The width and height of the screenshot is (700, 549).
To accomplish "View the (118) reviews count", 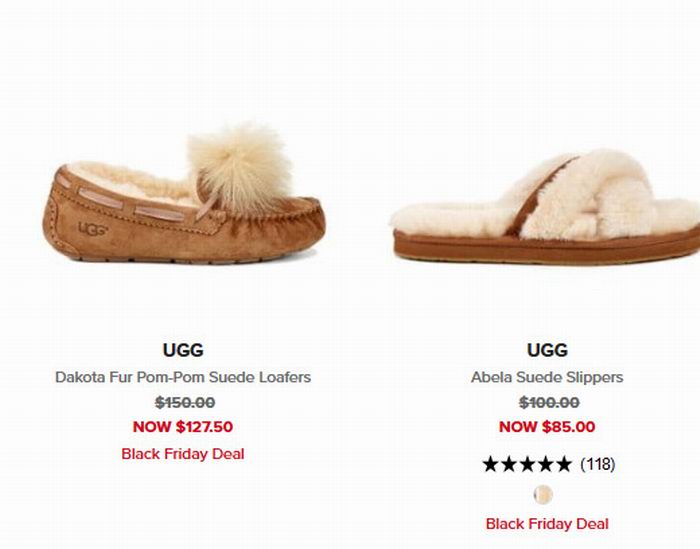I will pos(598,464).
